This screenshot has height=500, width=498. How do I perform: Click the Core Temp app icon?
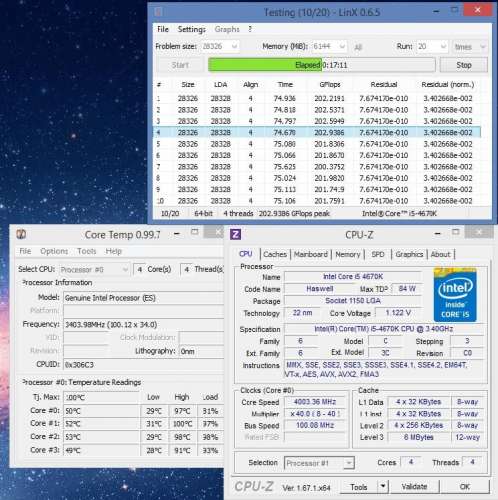click(x=21, y=234)
